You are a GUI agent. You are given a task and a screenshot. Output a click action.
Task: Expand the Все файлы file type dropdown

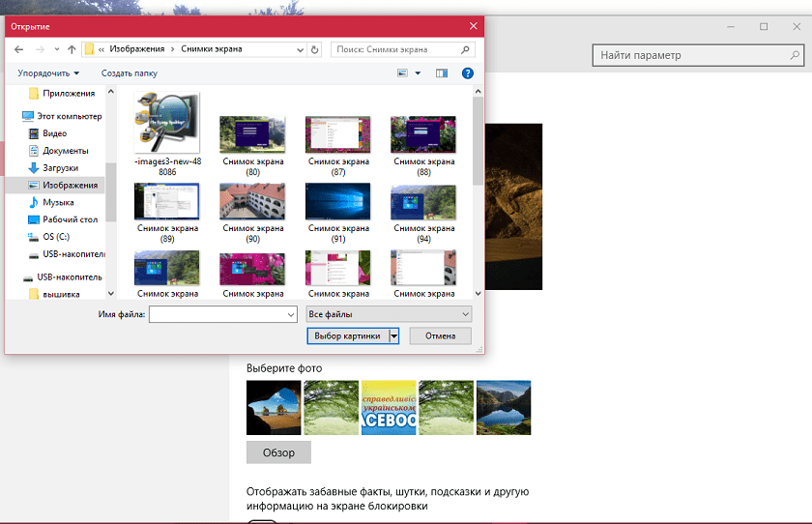click(388, 314)
